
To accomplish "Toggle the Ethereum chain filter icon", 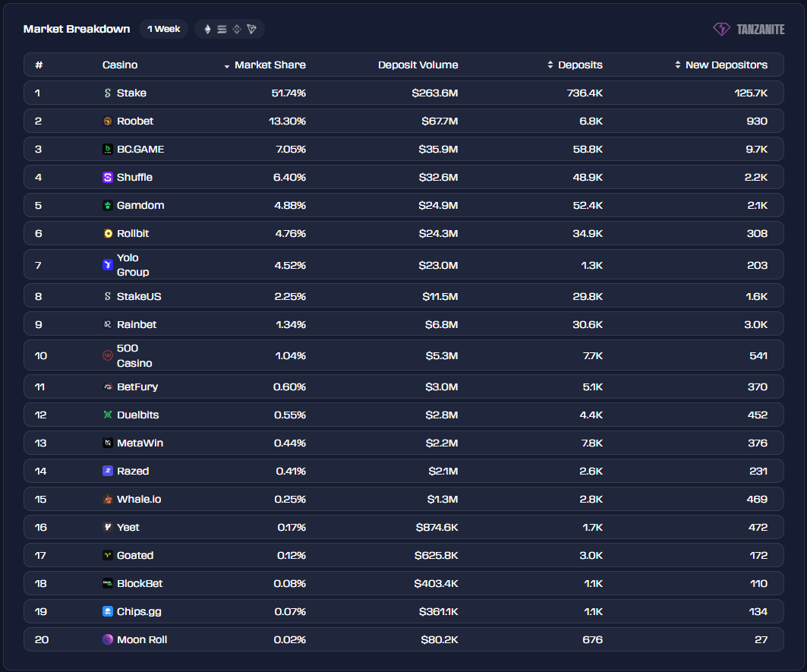I will point(208,29).
